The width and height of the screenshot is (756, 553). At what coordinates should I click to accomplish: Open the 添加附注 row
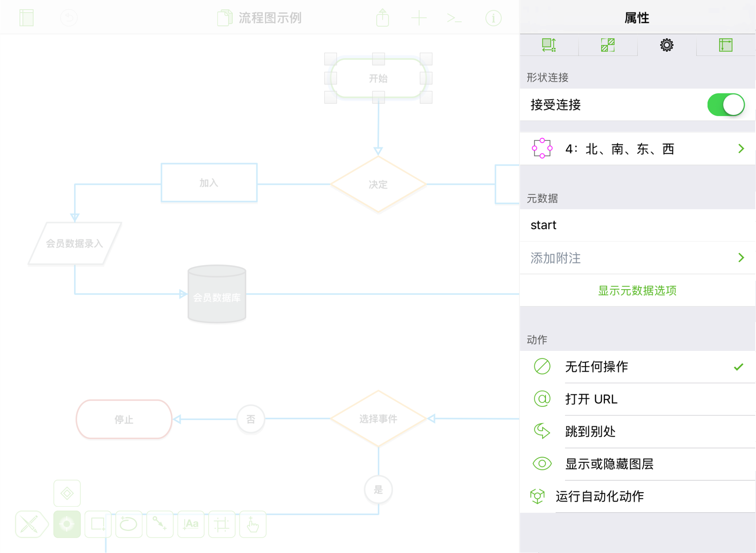point(637,258)
